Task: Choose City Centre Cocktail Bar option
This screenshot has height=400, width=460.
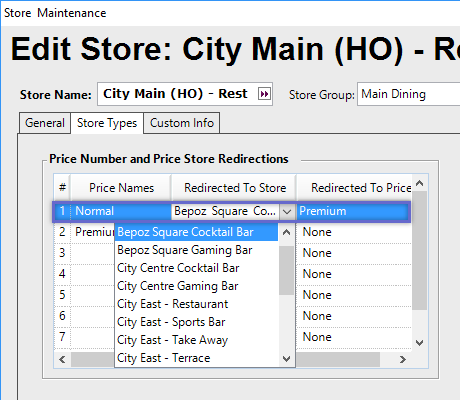Action: click(196, 268)
